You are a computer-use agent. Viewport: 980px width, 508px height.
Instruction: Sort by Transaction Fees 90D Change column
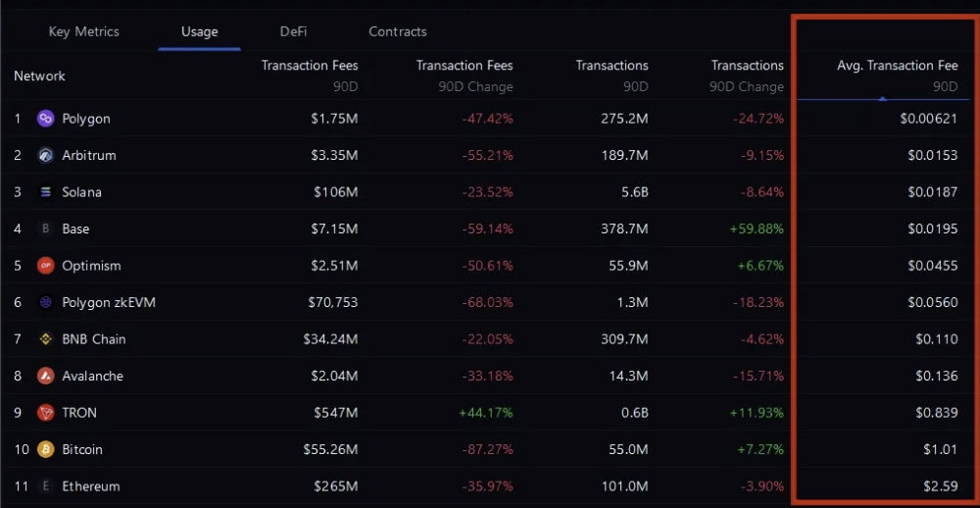click(465, 76)
